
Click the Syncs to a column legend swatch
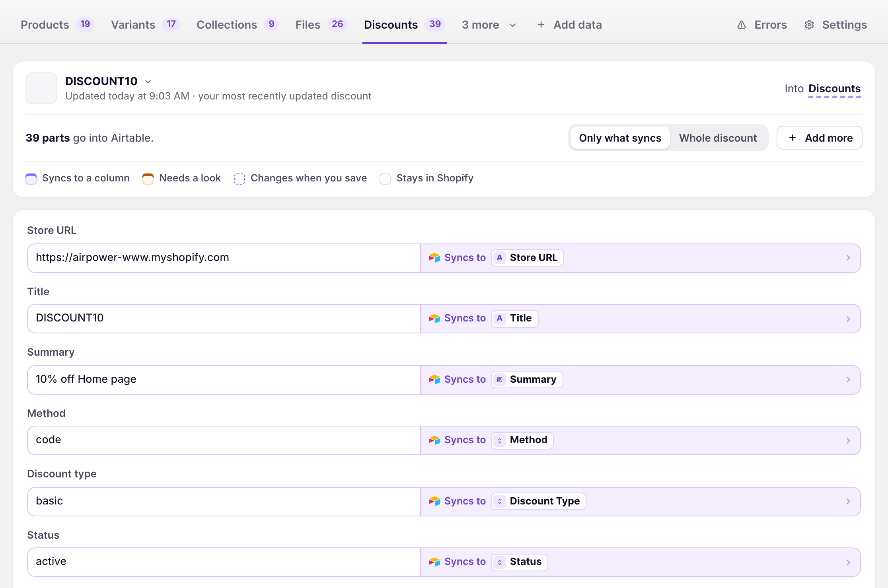point(31,179)
